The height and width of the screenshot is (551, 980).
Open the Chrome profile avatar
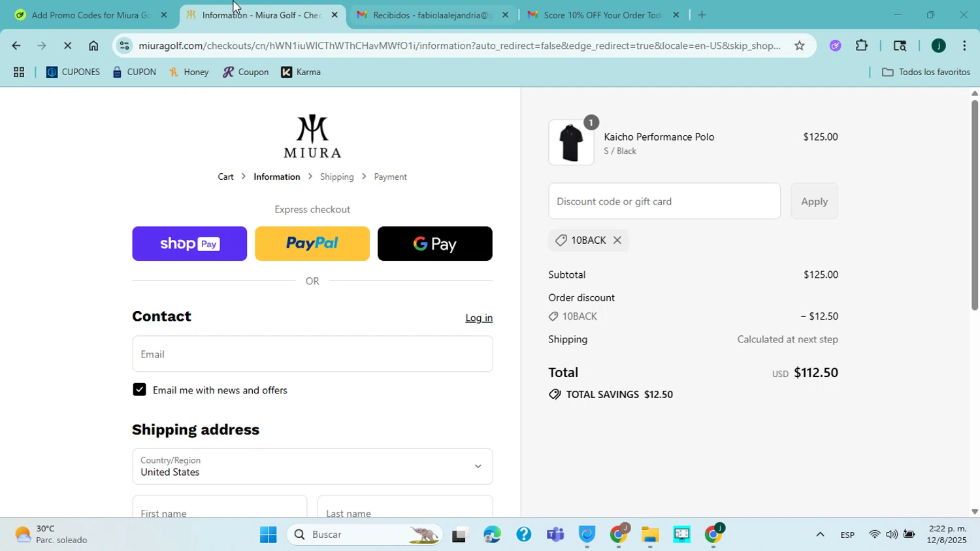[938, 46]
